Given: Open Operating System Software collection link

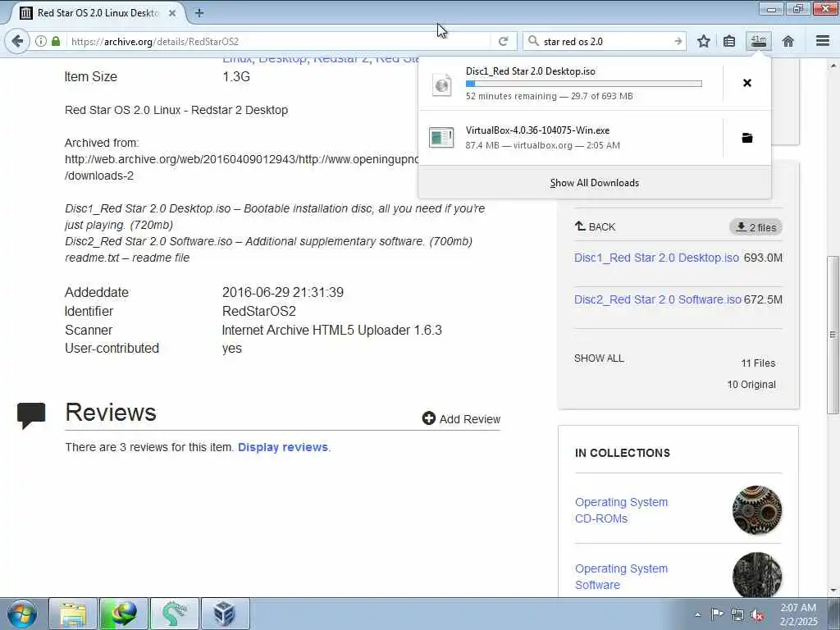Looking at the screenshot, I should pos(622,577).
